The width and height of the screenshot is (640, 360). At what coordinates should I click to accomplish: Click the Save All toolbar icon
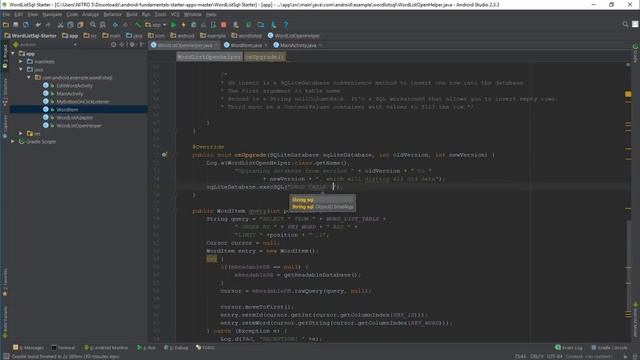[16, 25]
